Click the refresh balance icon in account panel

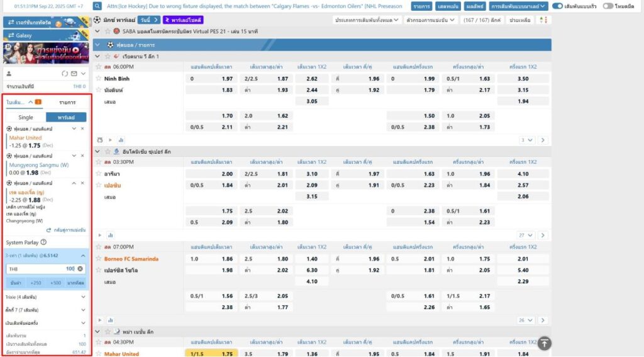(65, 74)
